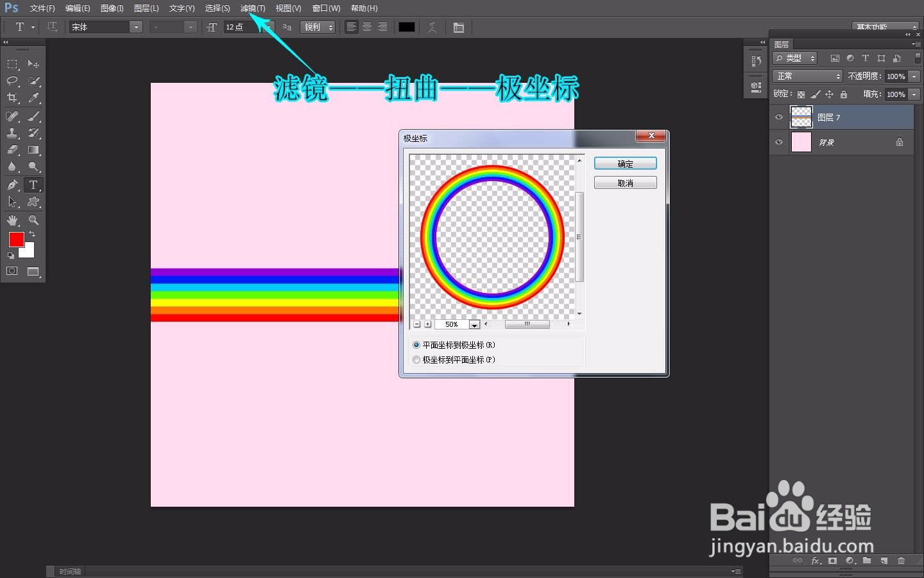The height and width of the screenshot is (578, 924).
Task: Open the layers panel flyout menu
Action: click(x=916, y=44)
